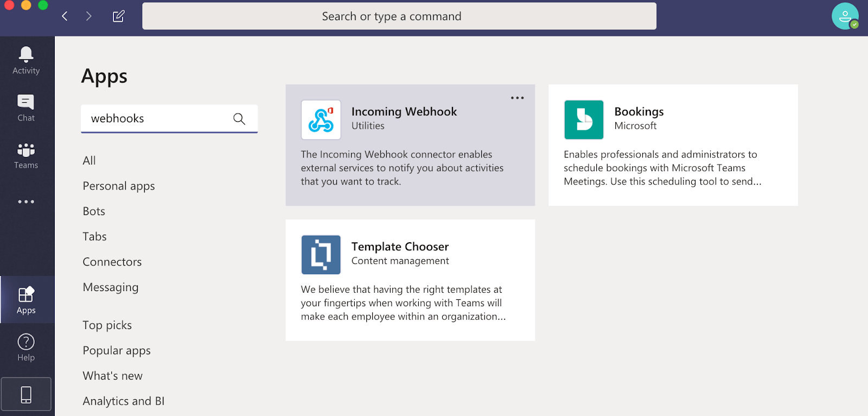The width and height of the screenshot is (868, 416).
Task: Click the Utilities label under Incoming Webhook
Action: coord(368,126)
